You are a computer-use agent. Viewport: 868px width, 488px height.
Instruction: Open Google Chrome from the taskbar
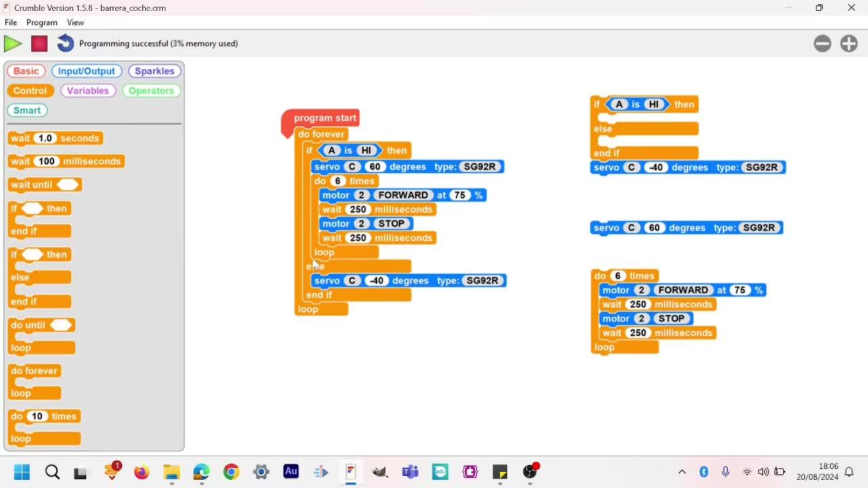231,472
